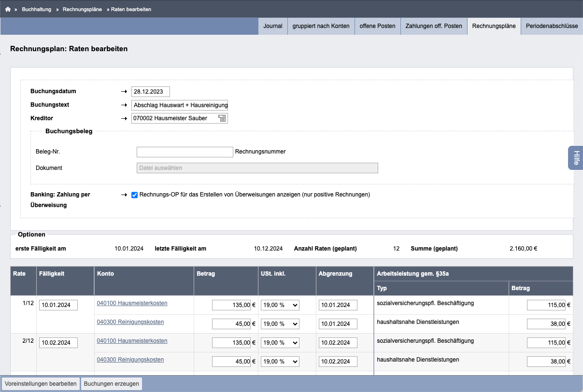Click Buchungen erzeugen button
The image size is (583, 392).
tap(112, 384)
